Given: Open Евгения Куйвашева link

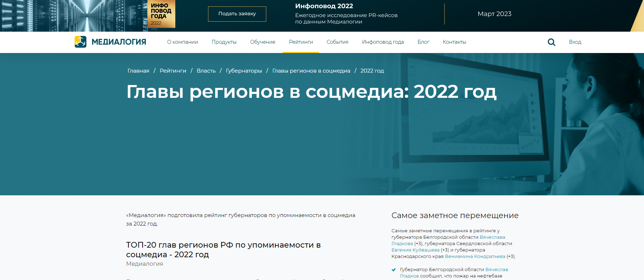Looking at the screenshot, I should click(415, 250).
